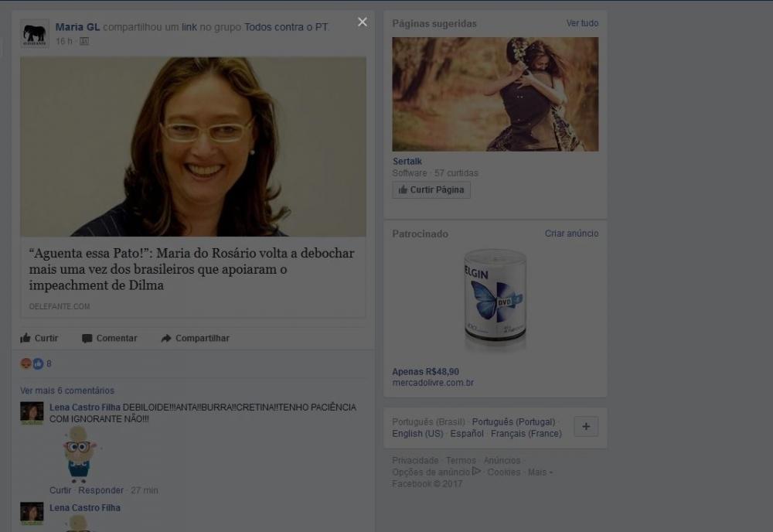This screenshot has height=532, width=773.
Task: Click the O Elefante page avatar
Action: 34,33
